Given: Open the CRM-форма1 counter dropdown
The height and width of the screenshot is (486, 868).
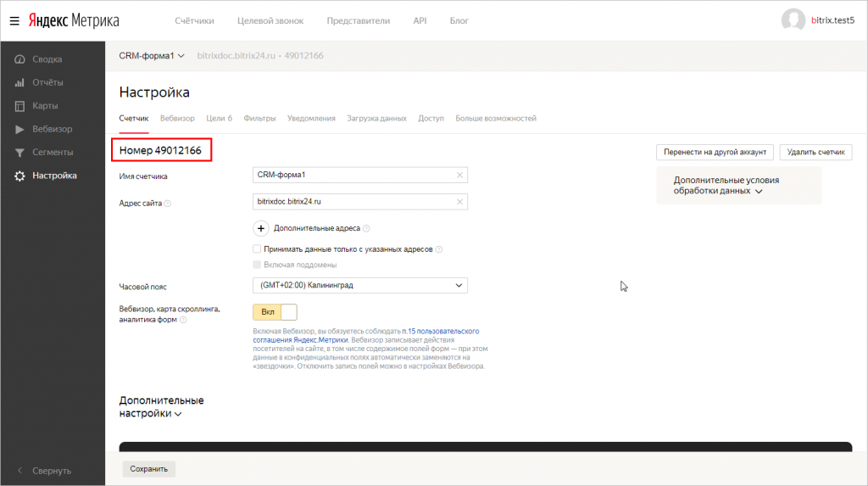Looking at the screenshot, I should (x=152, y=55).
